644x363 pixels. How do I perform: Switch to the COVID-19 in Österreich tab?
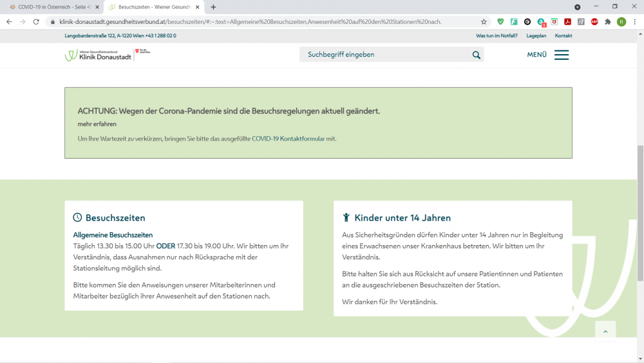[x=52, y=7]
